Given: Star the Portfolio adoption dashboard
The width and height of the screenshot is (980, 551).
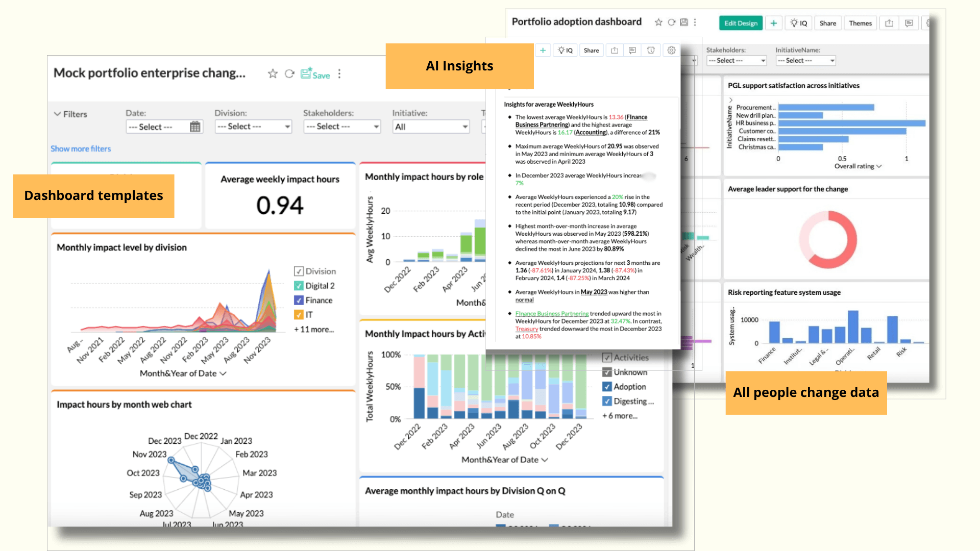Looking at the screenshot, I should pyautogui.click(x=658, y=22).
